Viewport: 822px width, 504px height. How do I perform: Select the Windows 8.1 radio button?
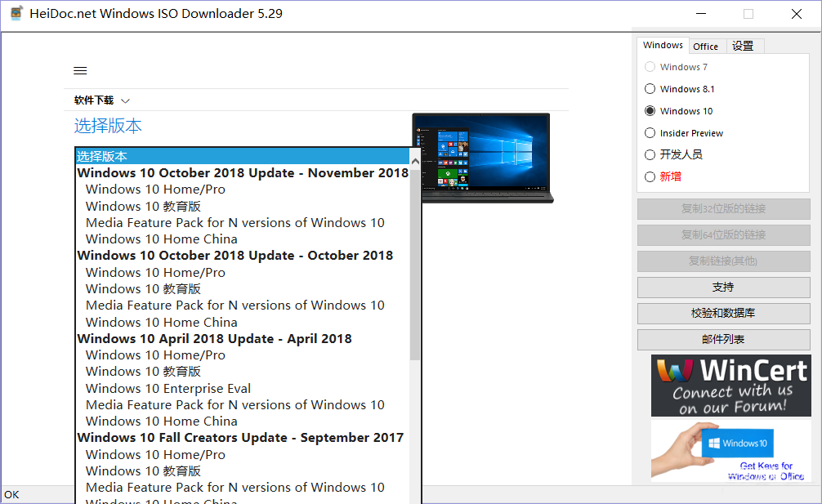click(x=650, y=89)
